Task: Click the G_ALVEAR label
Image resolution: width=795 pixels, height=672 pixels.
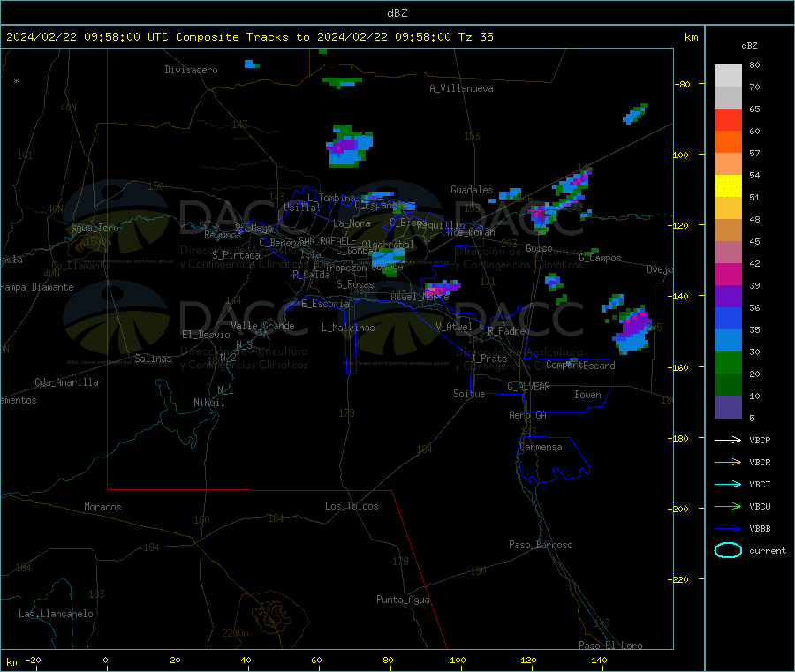Action: click(529, 387)
